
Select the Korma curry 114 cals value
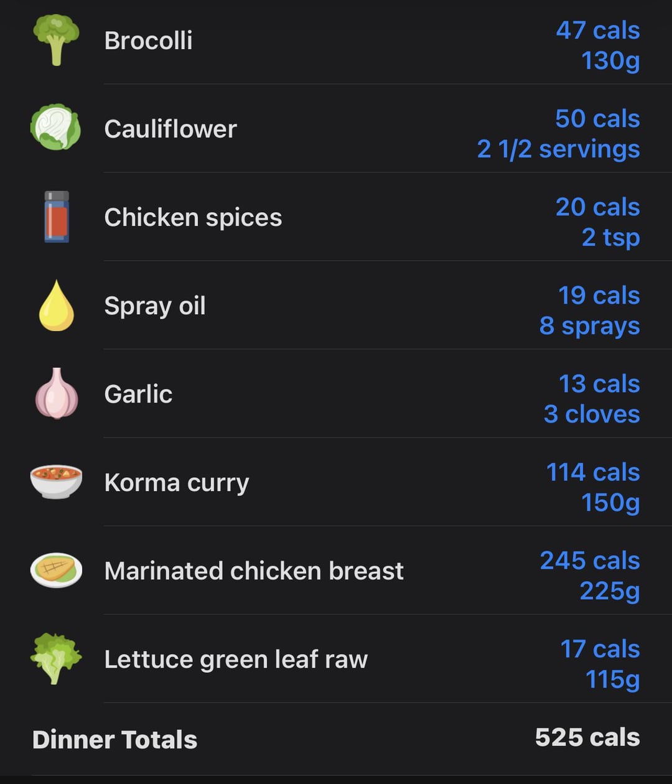tap(593, 472)
